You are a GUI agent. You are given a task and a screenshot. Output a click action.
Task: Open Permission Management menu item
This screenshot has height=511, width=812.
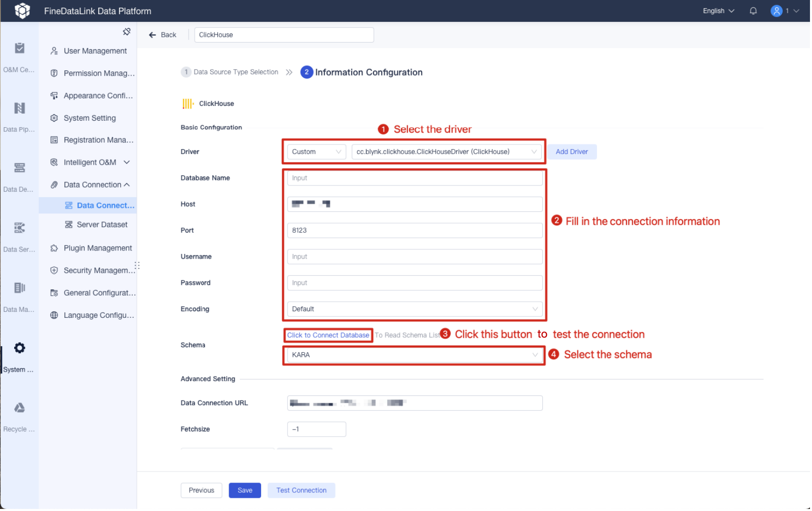[93, 74]
